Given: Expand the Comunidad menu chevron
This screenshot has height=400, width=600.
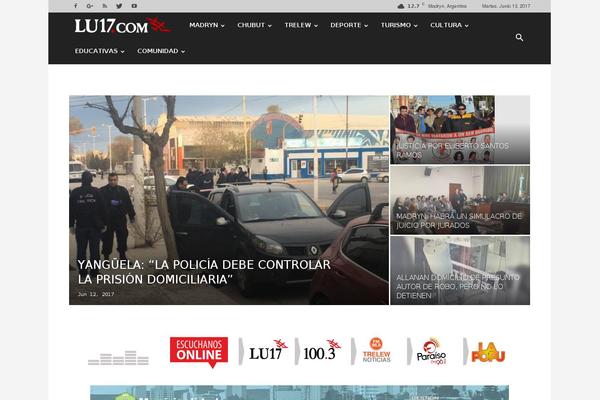Looking at the screenshot, I should click(x=183, y=52).
